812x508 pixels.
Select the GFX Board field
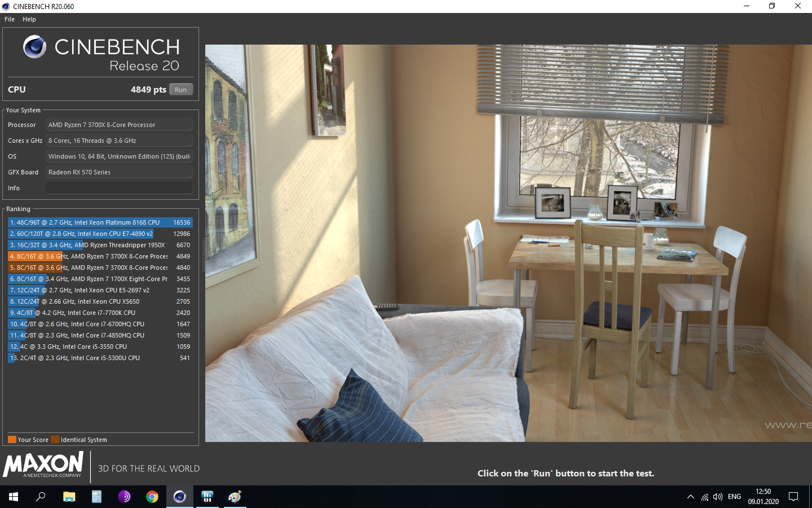119,172
